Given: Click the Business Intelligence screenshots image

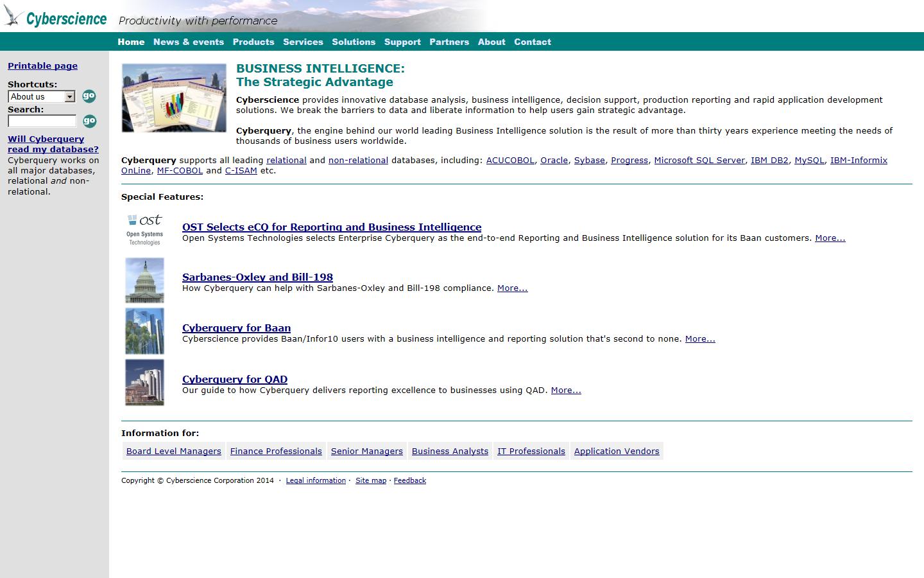Looking at the screenshot, I should tap(174, 98).
